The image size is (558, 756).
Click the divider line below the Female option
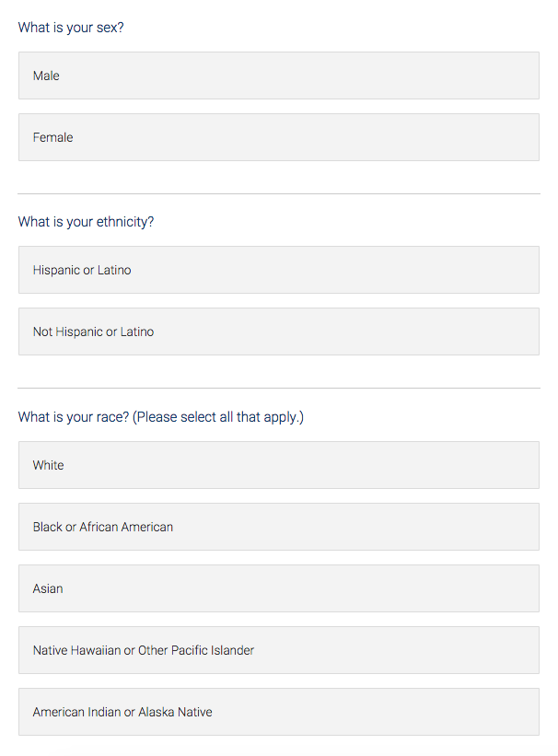point(278,193)
